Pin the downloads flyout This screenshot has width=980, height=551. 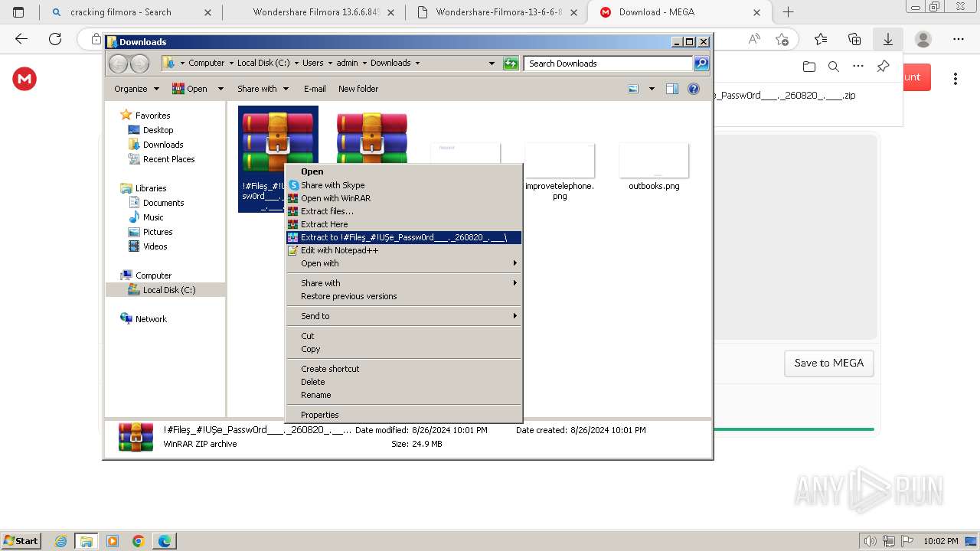pos(883,67)
